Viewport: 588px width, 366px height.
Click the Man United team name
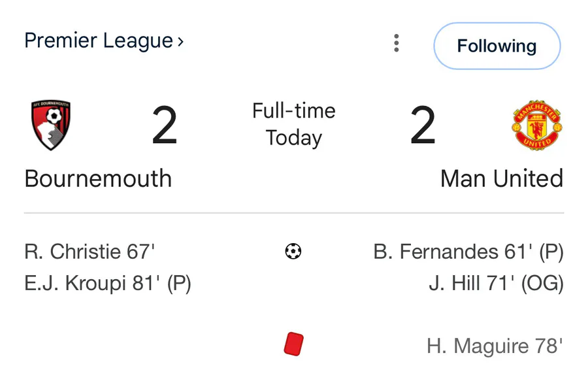coord(502,178)
